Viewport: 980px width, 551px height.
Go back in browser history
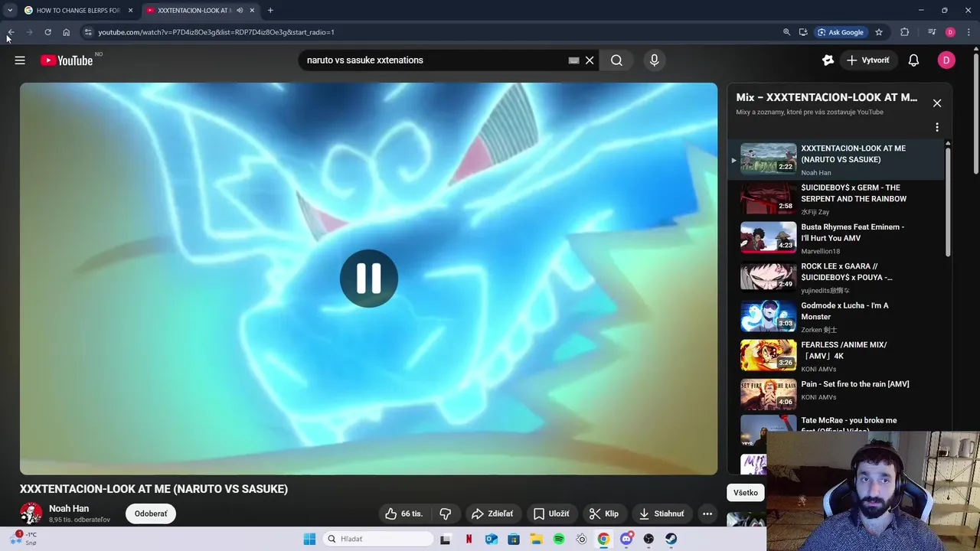point(11,32)
